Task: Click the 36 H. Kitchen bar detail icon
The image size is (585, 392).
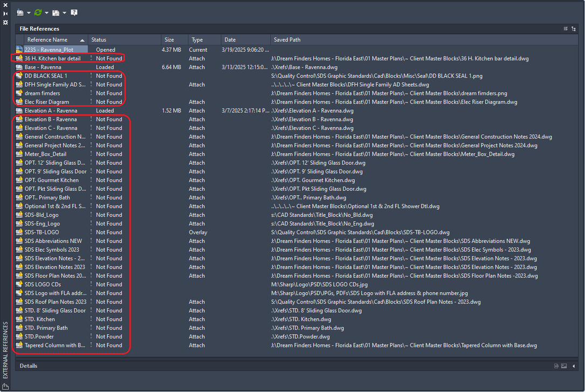Action: [x=19, y=58]
